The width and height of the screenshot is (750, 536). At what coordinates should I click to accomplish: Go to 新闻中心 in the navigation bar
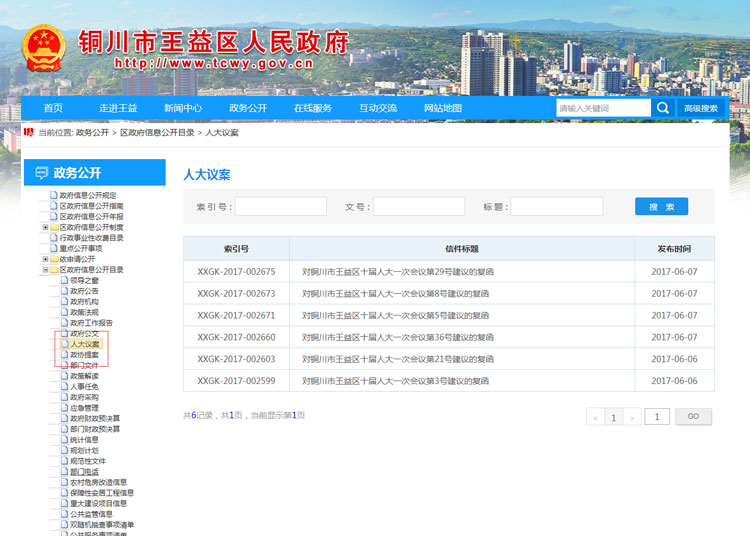tap(183, 108)
